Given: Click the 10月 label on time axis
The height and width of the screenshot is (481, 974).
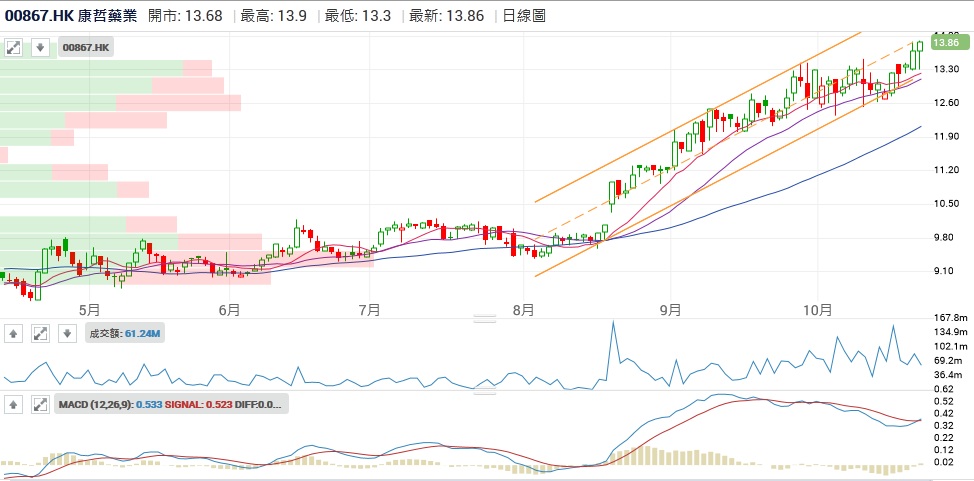Looking at the screenshot, I should point(818,309).
